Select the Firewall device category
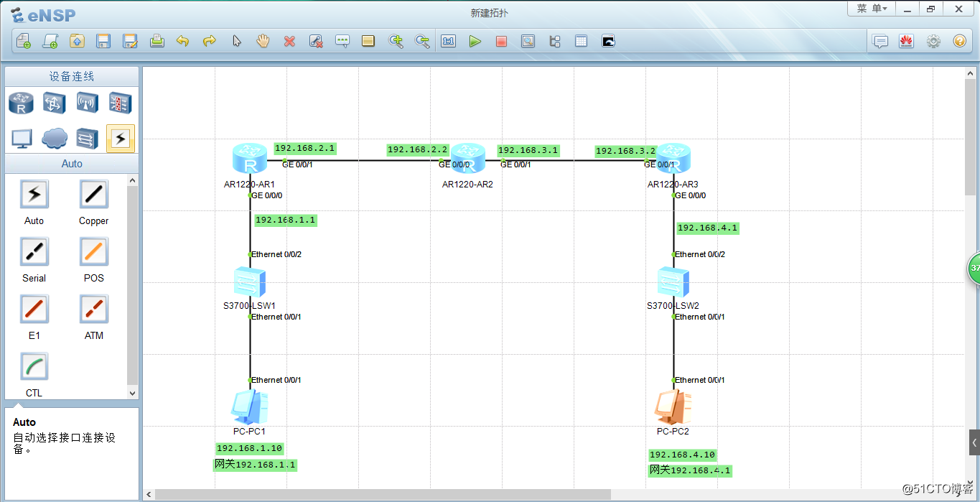The height and width of the screenshot is (502, 980). [x=120, y=103]
